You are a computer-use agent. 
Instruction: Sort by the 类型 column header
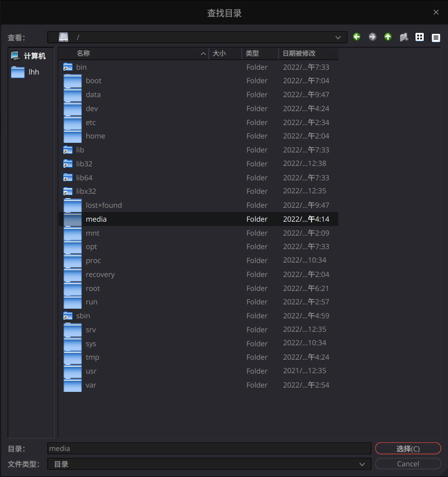pos(260,53)
